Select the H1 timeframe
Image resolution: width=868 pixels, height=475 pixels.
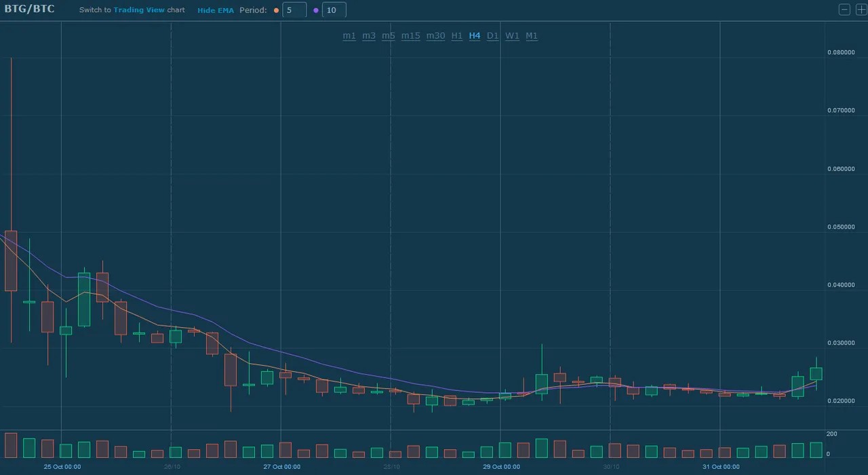tap(457, 36)
